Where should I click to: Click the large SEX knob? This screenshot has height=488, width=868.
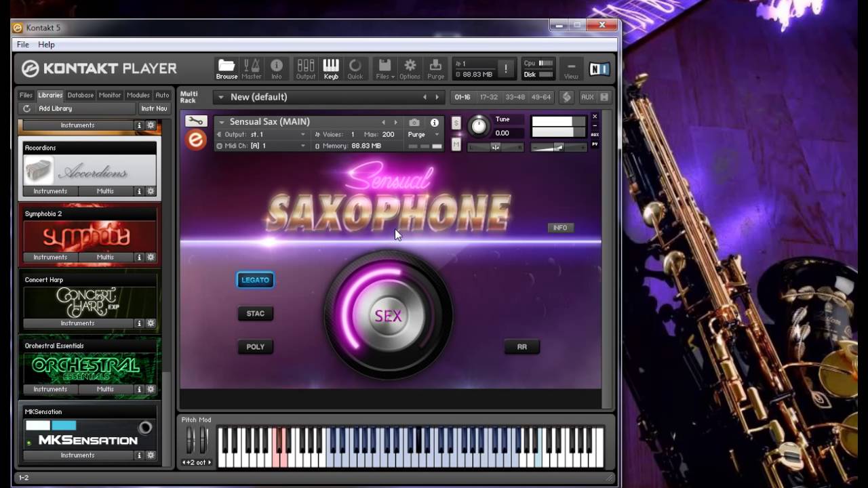[x=388, y=316]
